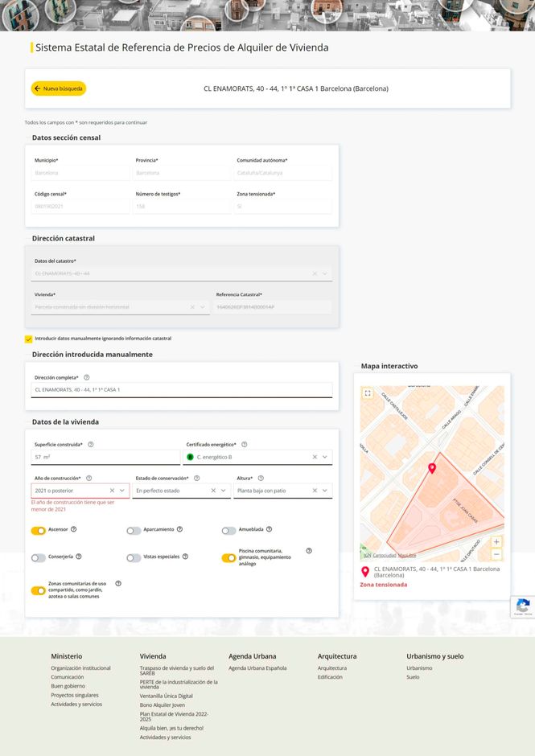Open Plan Estatal de Vivienda 2022-2025 link

tap(174, 717)
